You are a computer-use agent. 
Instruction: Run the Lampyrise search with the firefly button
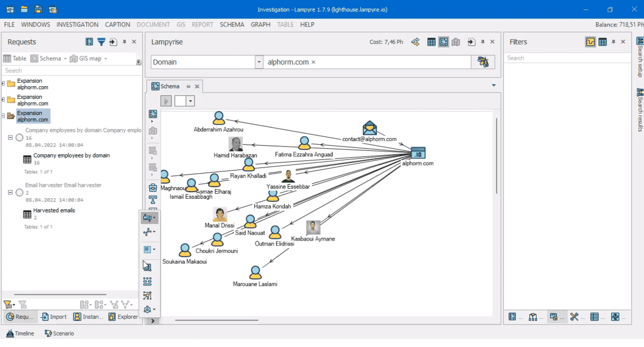pyautogui.click(x=483, y=62)
